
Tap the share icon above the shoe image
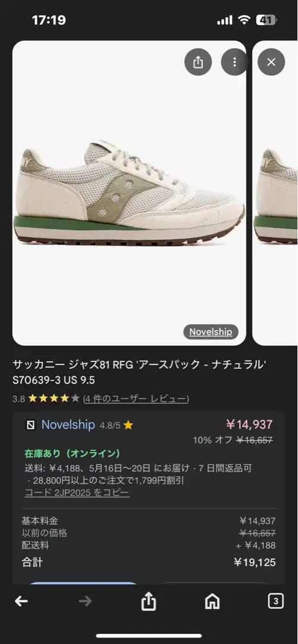198,62
